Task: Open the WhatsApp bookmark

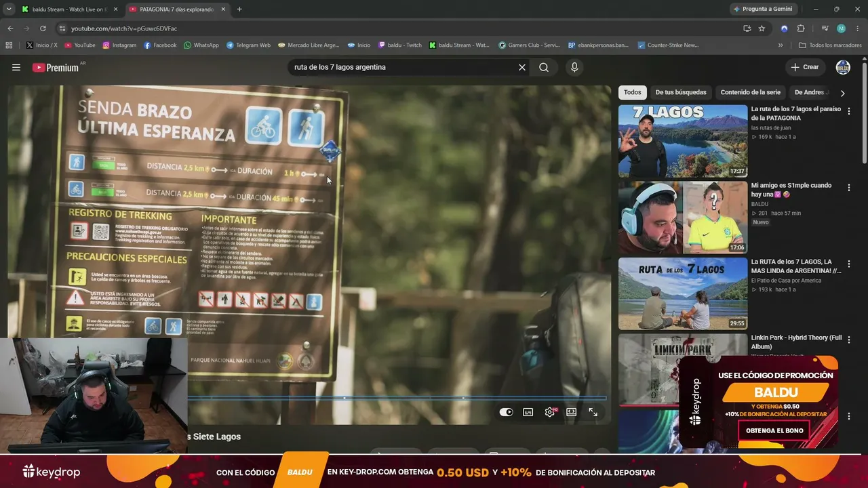Action: (x=201, y=45)
